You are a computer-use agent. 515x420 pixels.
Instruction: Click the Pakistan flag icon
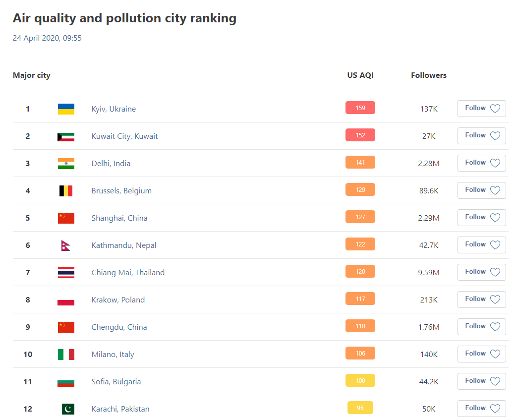click(68, 409)
